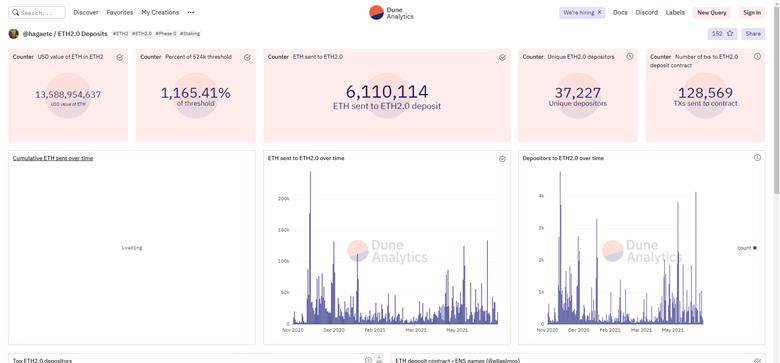Open the Discover menu item

(86, 12)
